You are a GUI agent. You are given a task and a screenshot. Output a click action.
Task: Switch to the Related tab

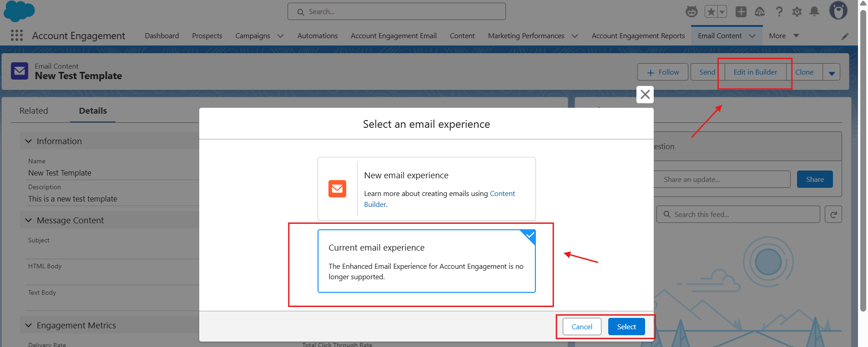coord(34,111)
